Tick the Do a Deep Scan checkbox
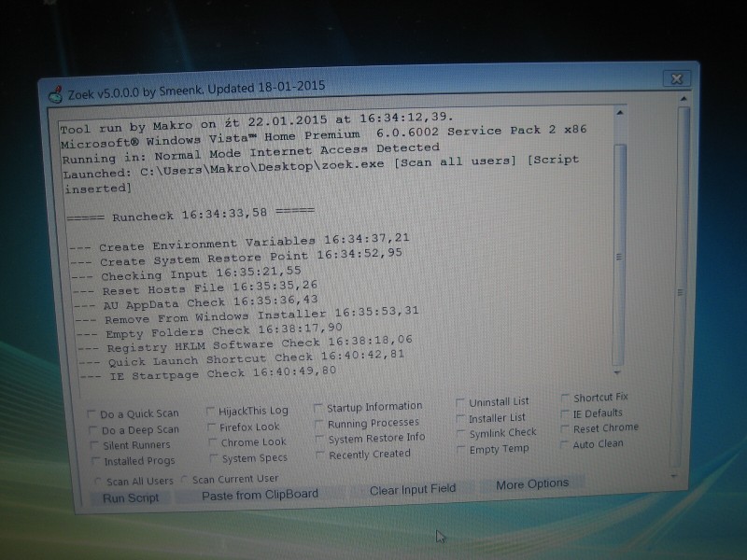The image size is (747, 560). tap(92, 430)
